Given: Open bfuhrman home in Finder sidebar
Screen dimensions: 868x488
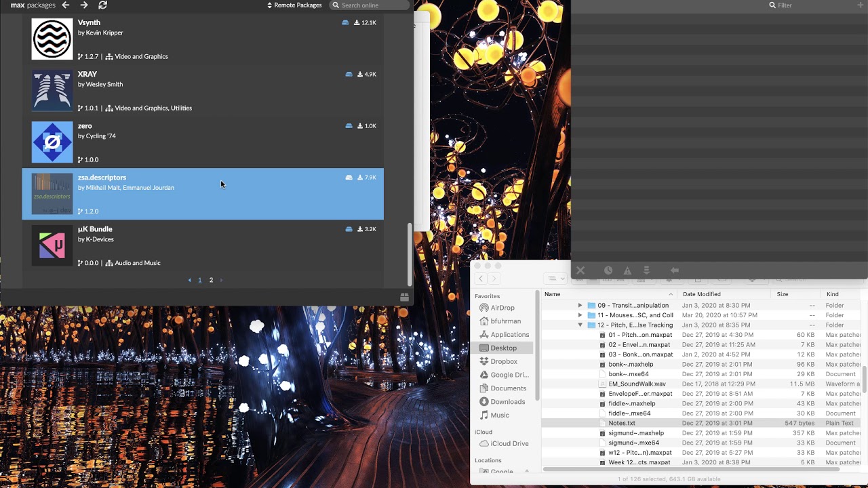Looking at the screenshot, I should click(x=505, y=321).
